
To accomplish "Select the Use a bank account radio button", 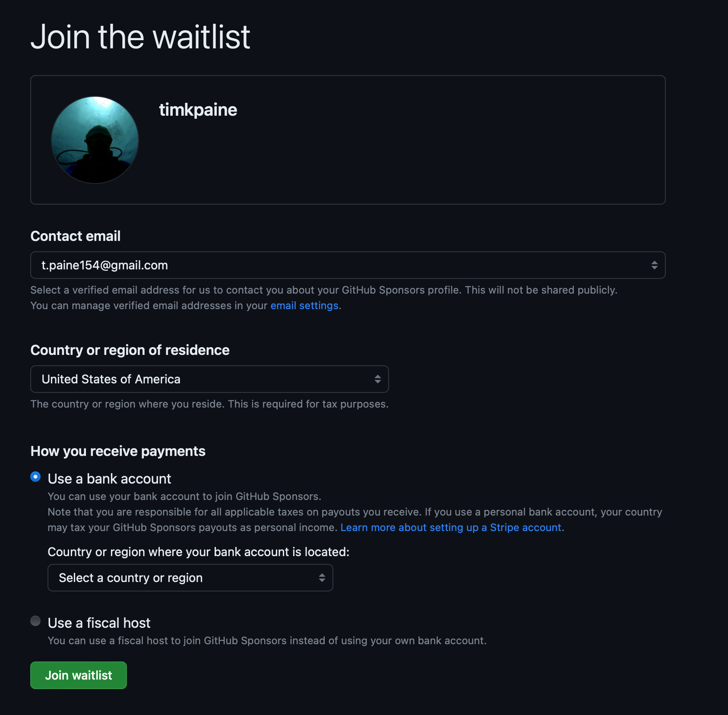I will [35, 477].
